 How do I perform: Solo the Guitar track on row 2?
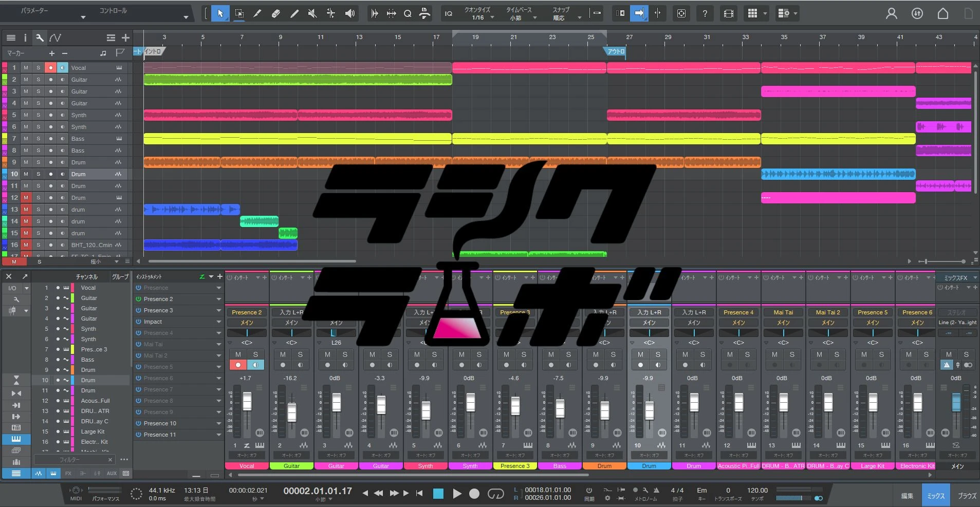coord(38,79)
